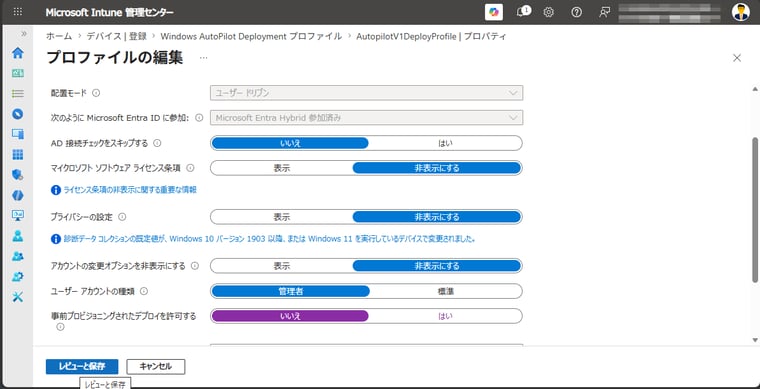Set AD 接続チェックをスキップする to いいえ
The width and height of the screenshot is (760, 389).
pos(290,143)
